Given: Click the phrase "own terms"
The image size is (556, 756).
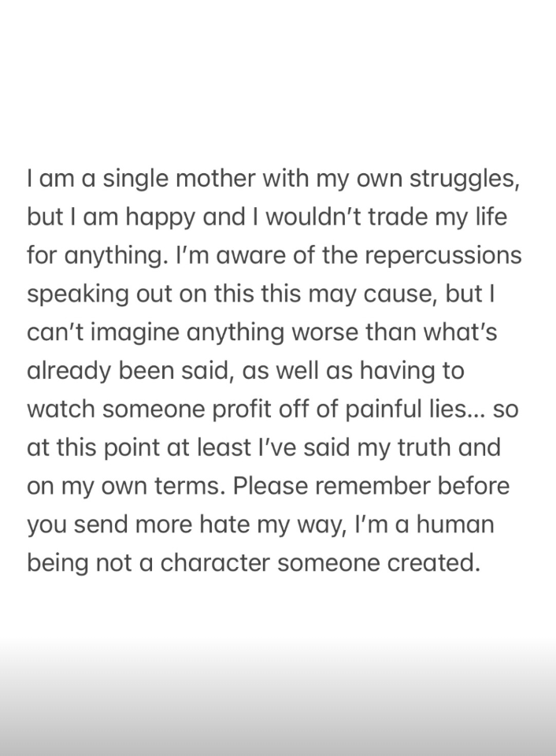Looking at the screenshot, I should coord(161,487).
